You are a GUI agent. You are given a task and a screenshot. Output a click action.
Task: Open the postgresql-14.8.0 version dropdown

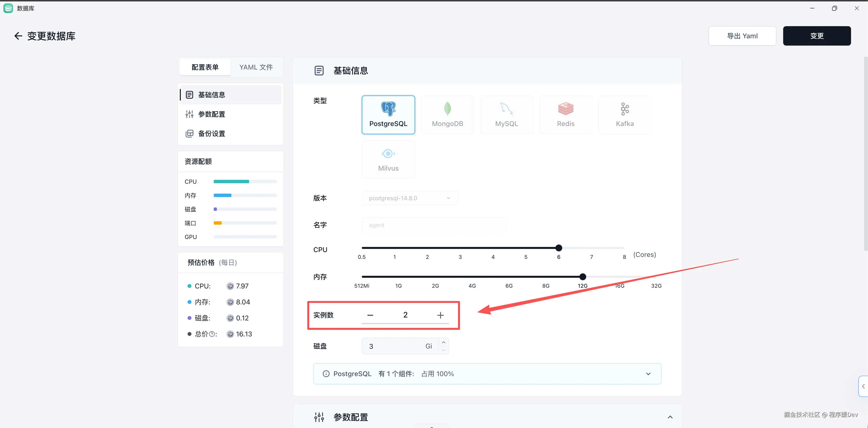410,198
